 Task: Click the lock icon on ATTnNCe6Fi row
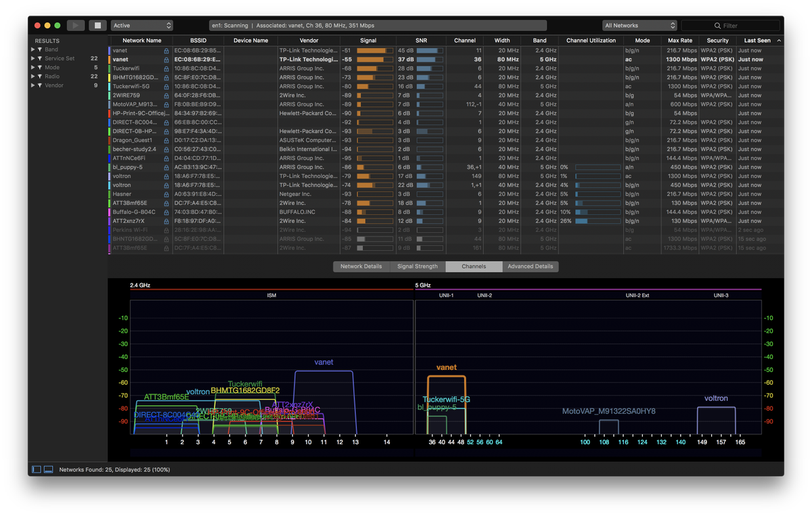pos(166,158)
